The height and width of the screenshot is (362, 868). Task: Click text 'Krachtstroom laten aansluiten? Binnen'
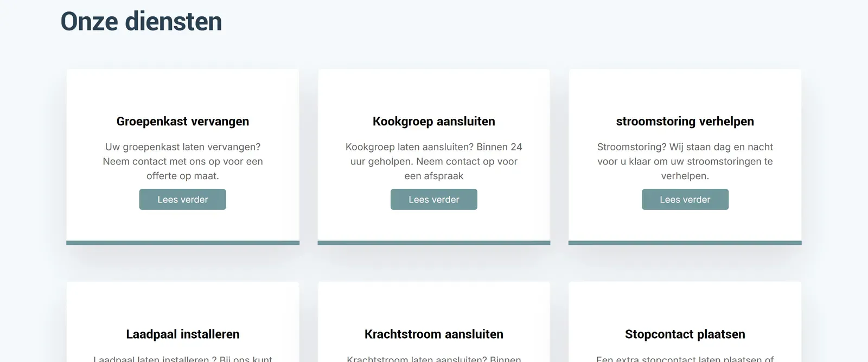434,359
